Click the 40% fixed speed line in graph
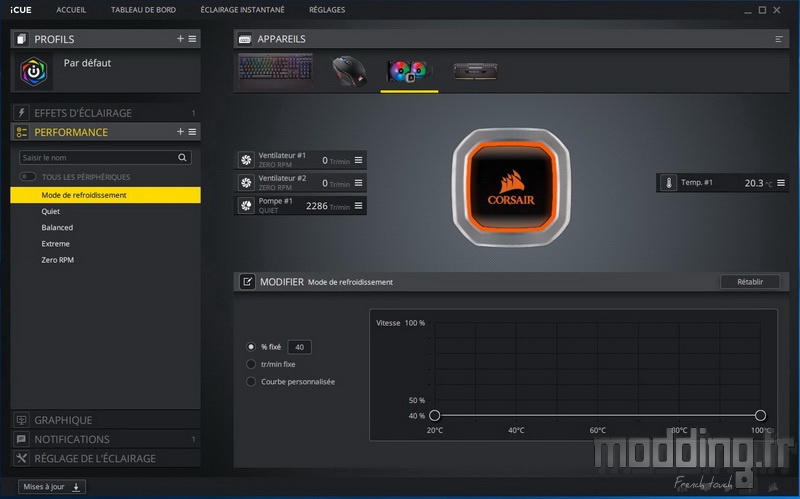800x499 pixels. click(597, 415)
